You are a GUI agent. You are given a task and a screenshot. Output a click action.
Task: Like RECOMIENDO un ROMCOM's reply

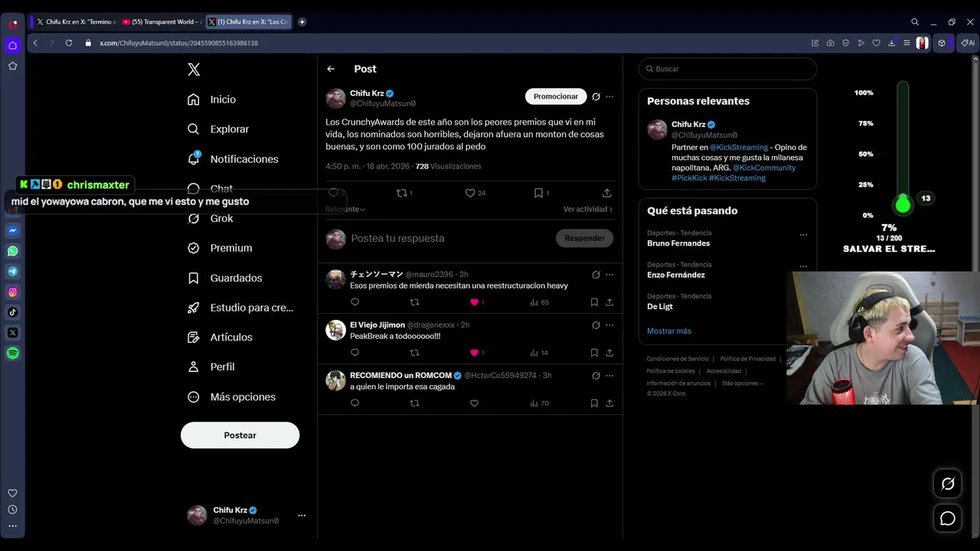click(x=474, y=403)
